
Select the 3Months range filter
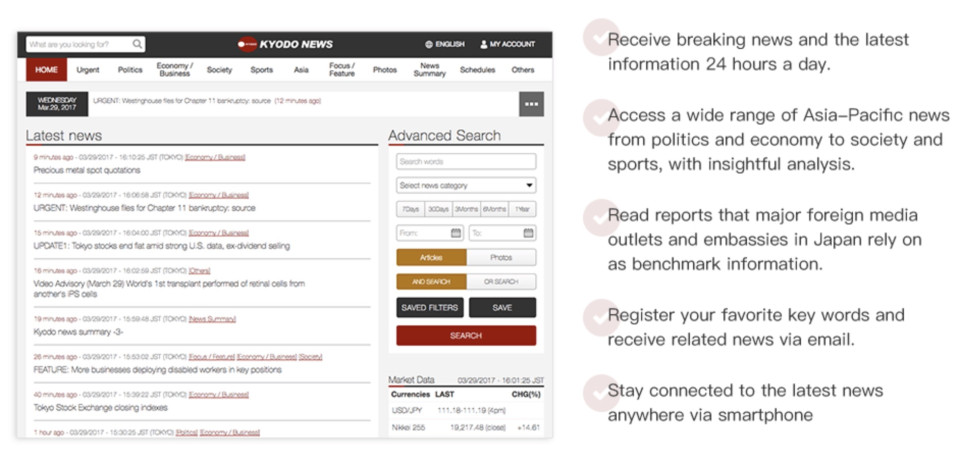(x=467, y=209)
